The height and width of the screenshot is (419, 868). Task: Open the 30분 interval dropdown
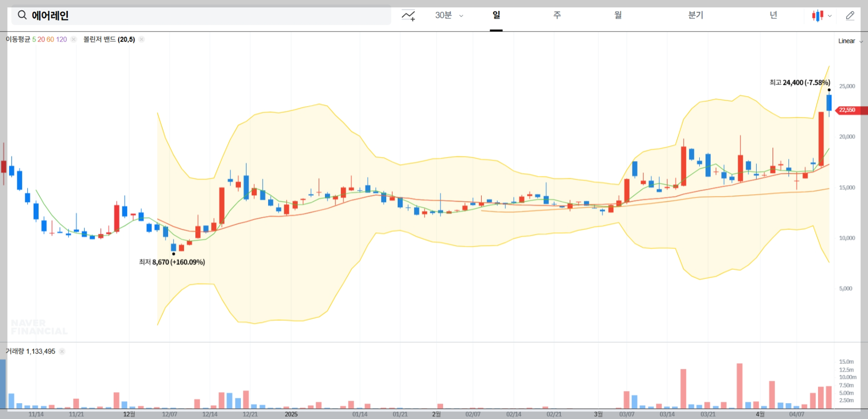click(x=449, y=15)
